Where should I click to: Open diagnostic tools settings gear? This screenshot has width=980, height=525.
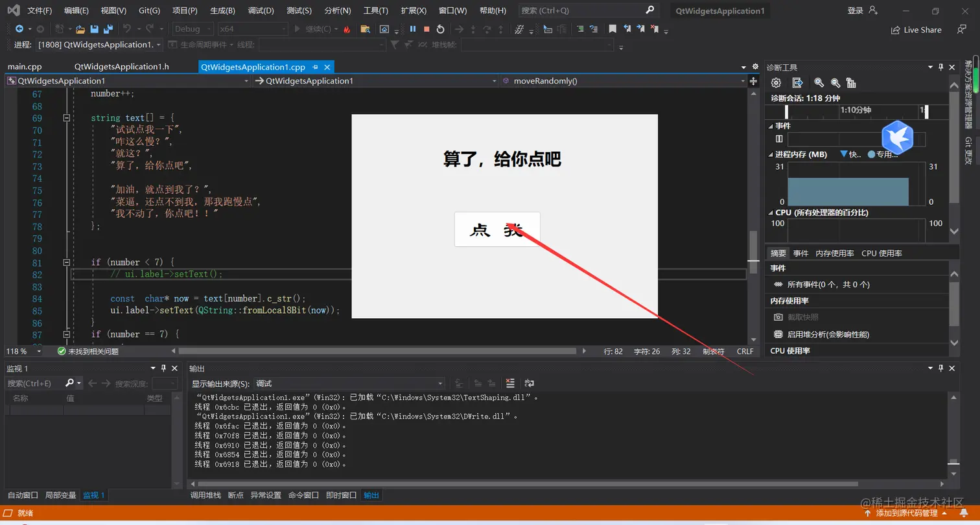pos(776,83)
